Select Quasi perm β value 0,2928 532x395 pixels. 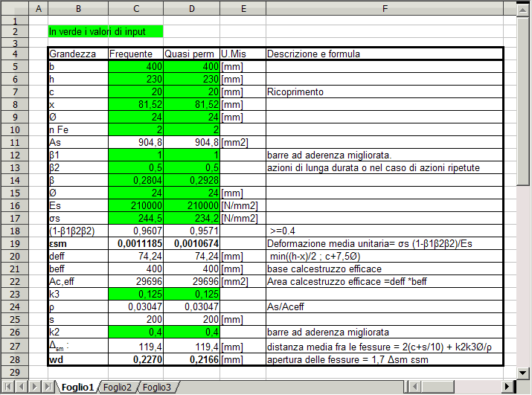192,180
